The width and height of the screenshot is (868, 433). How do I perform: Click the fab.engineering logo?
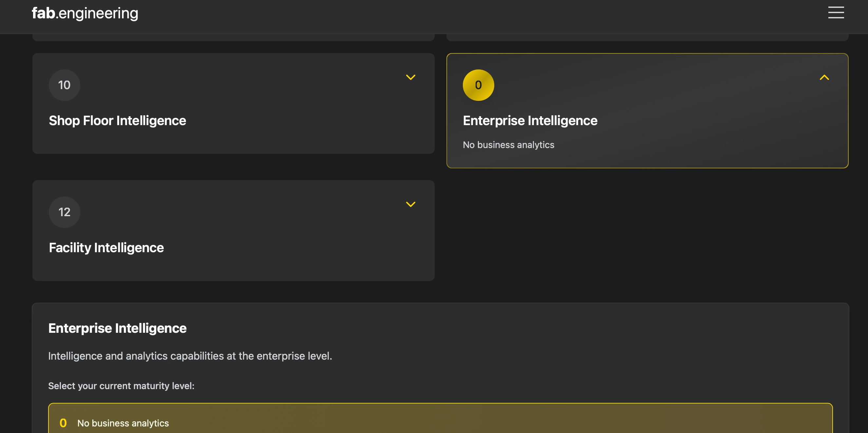tap(85, 13)
